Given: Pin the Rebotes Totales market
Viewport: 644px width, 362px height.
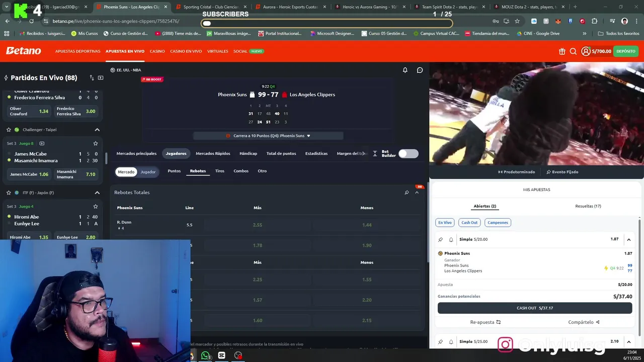Looking at the screenshot, I should (x=407, y=193).
